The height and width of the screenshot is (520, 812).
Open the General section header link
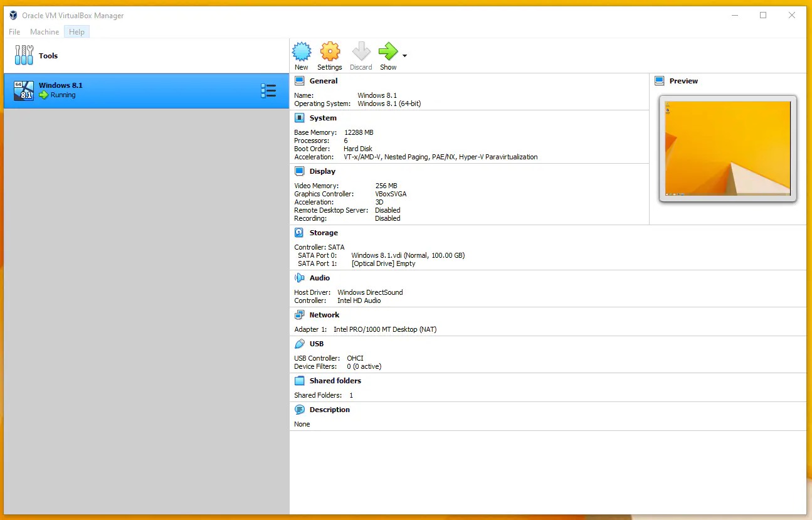pyautogui.click(x=323, y=81)
